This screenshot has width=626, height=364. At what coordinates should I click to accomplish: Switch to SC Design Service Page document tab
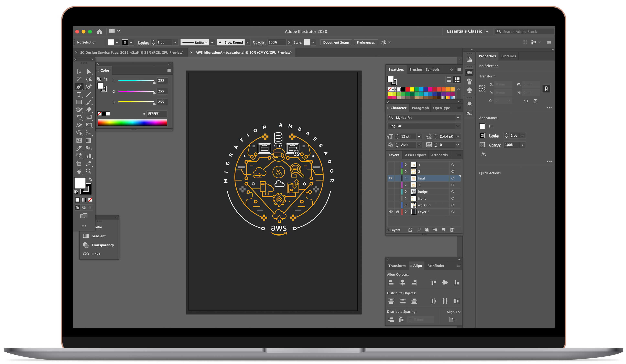(132, 53)
